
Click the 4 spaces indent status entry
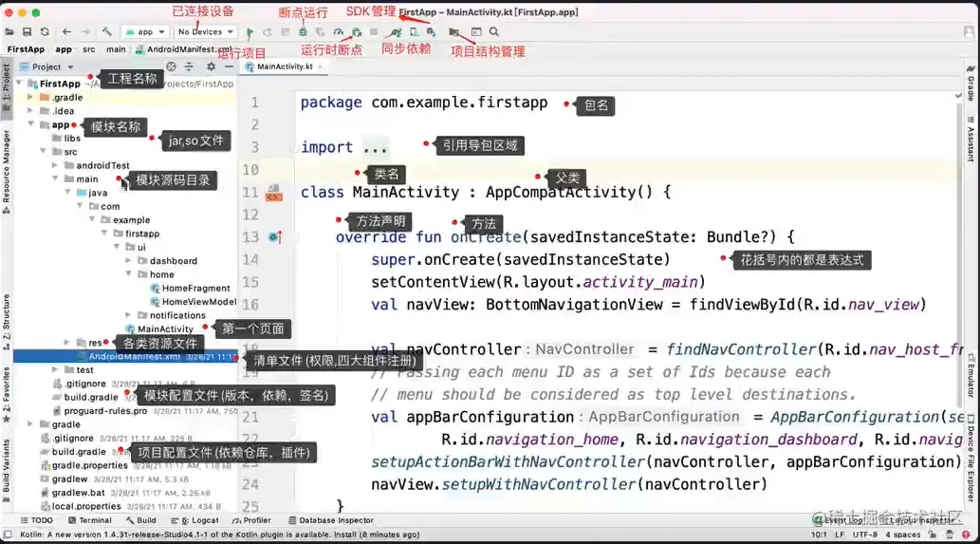[x=902, y=535]
